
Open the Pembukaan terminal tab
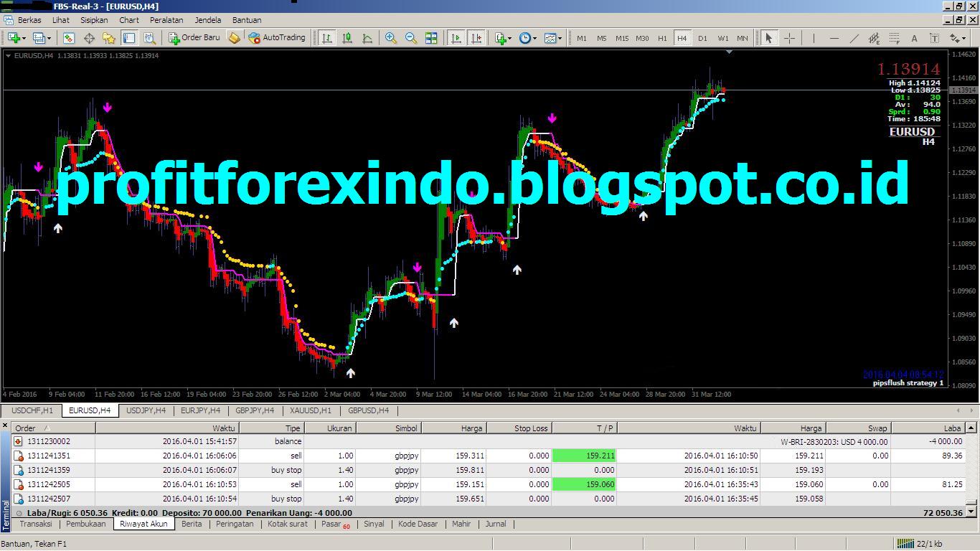pyautogui.click(x=86, y=524)
